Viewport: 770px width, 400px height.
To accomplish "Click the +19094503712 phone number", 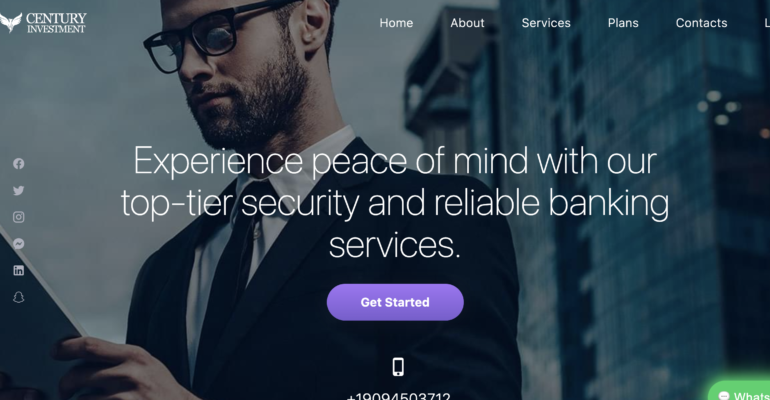I will point(398,396).
